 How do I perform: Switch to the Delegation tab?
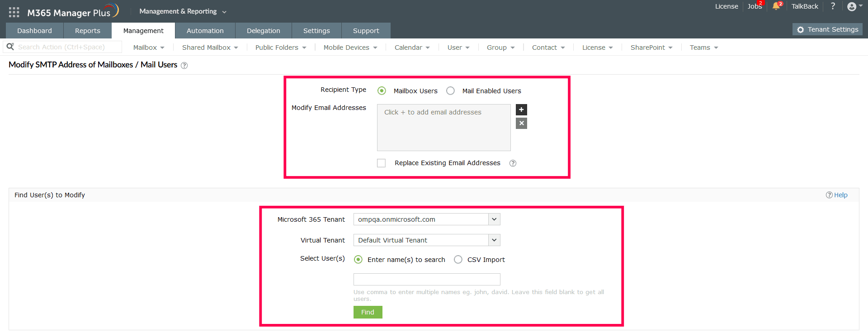coord(264,31)
